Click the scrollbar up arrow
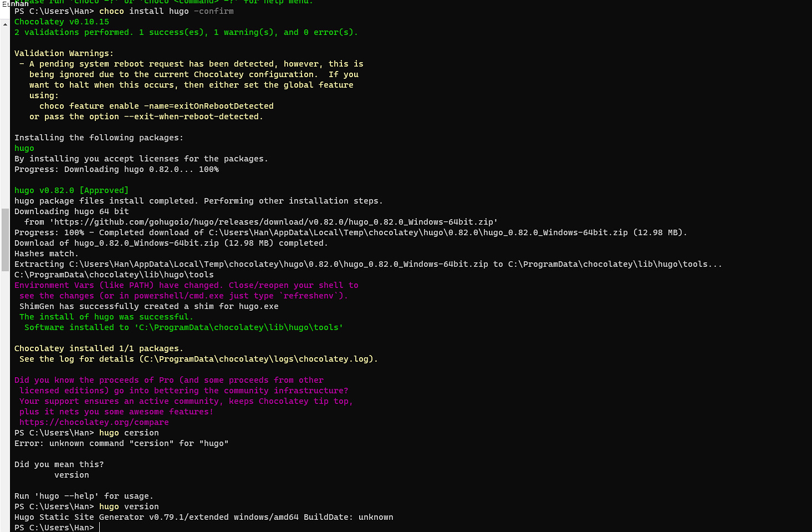 [5, 24]
